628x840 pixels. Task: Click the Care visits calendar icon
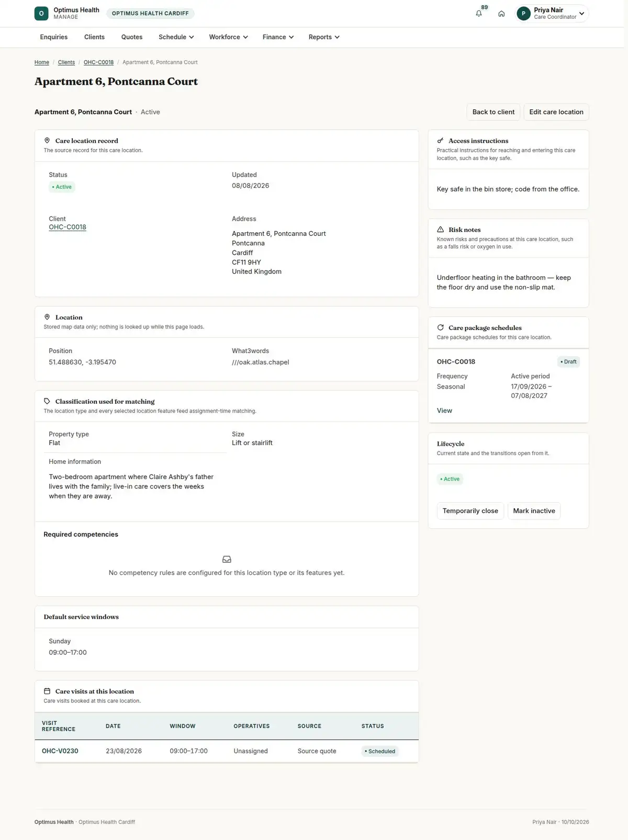pyautogui.click(x=47, y=691)
